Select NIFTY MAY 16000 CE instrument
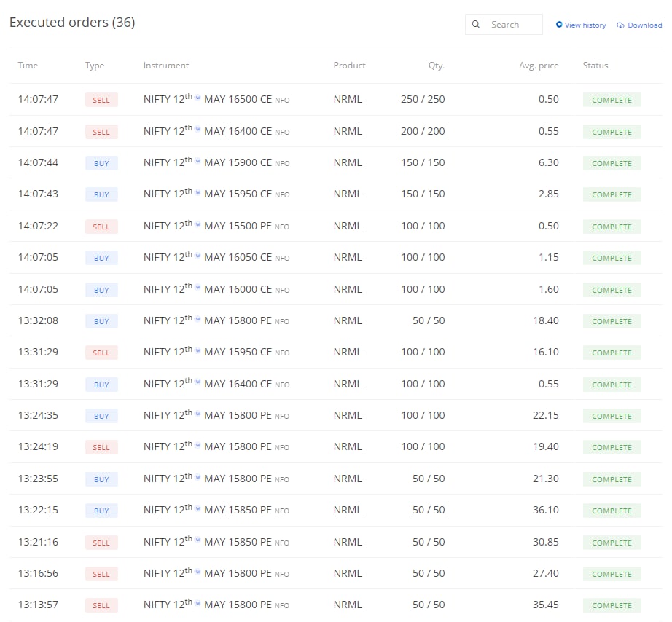Image resolution: width=672 pixels, height=622 pixels. (x=216, y=289)
